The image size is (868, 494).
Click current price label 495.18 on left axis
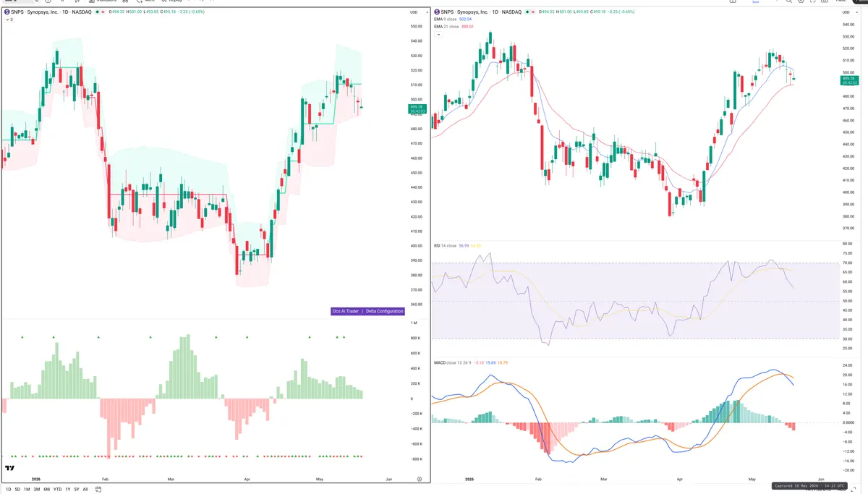[417, 108]
